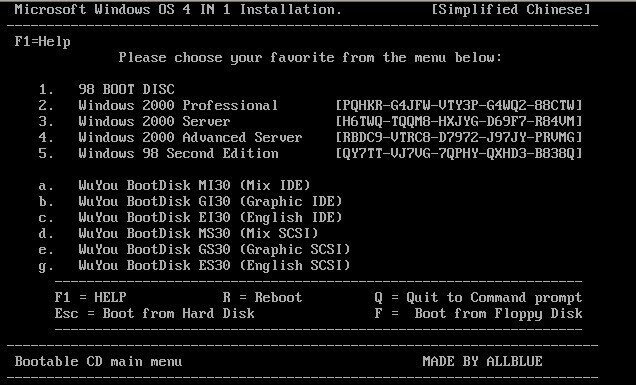Click the Windows 98 SE product key

point(459,153)
